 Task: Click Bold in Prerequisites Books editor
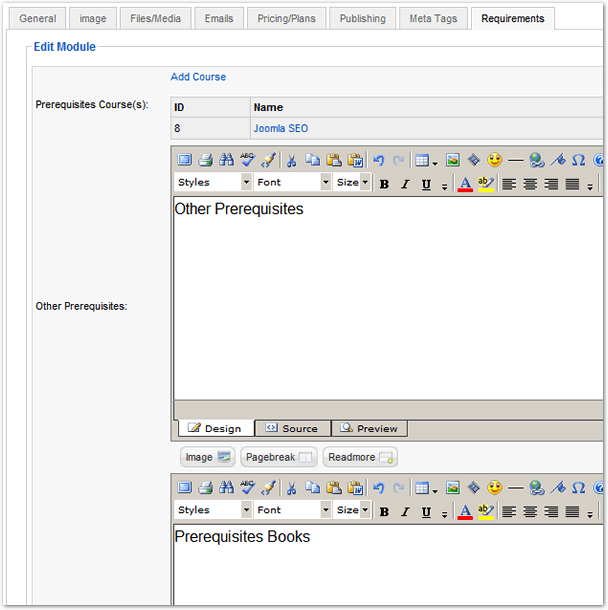pos(384,512)
